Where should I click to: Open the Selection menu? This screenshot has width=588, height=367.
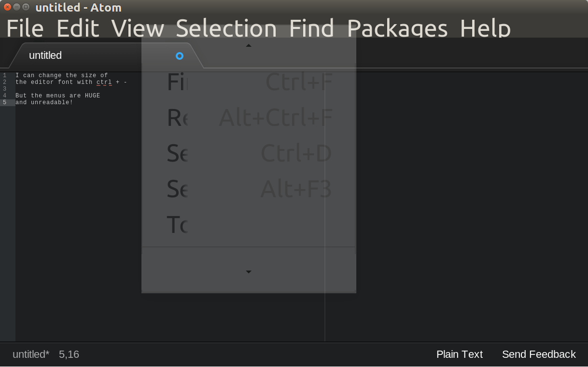coord(226,28)
